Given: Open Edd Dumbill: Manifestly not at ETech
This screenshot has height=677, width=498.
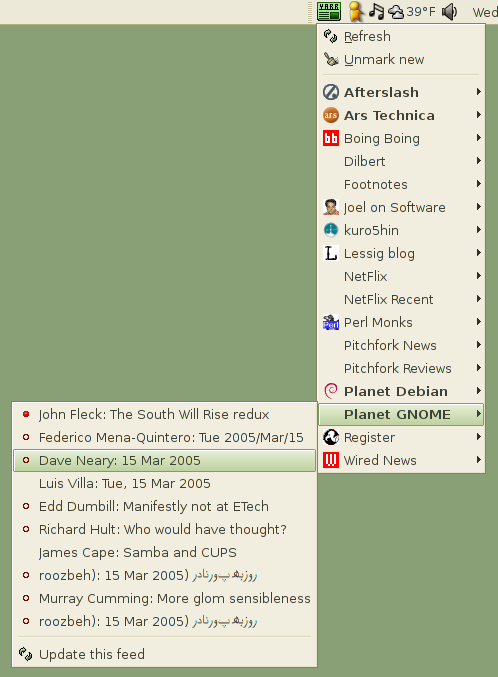Looking at the screenshot, I should (165, 506).
